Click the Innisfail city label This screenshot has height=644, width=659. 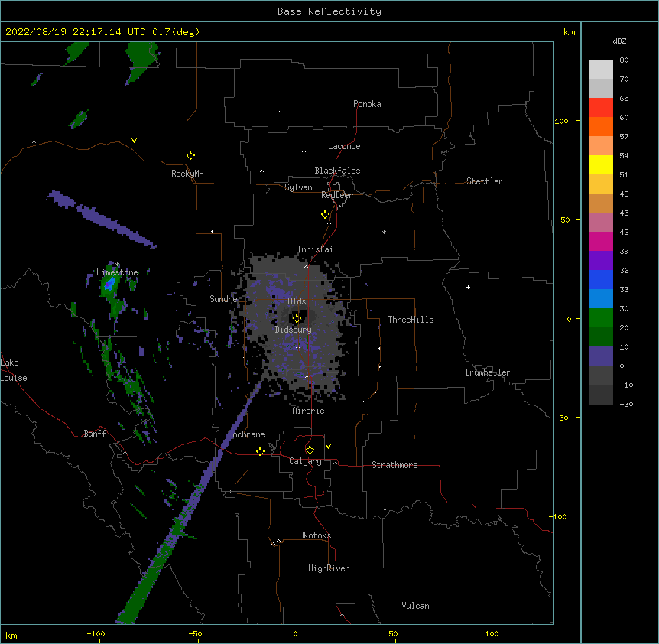317,249
